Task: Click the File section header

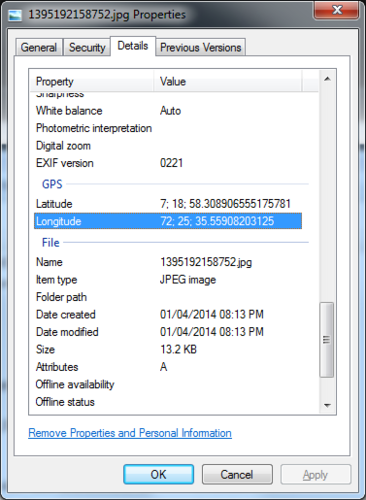Action: coord(51,242)
